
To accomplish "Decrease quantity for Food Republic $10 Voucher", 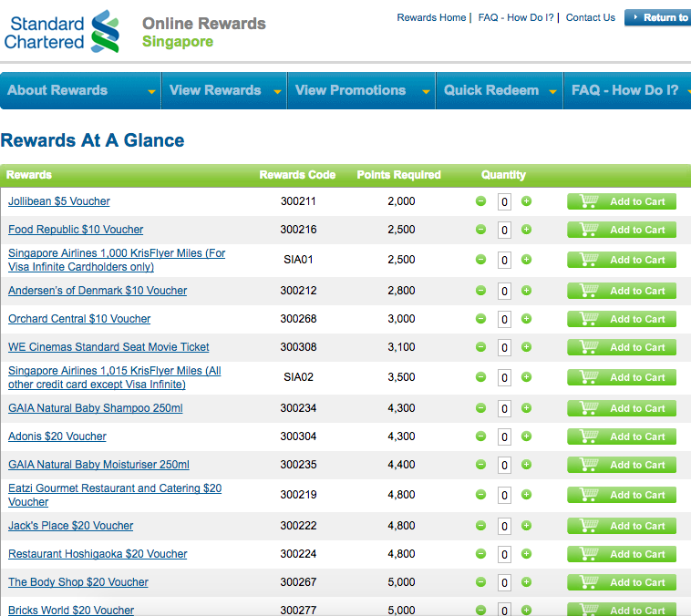I will [480, 230].
